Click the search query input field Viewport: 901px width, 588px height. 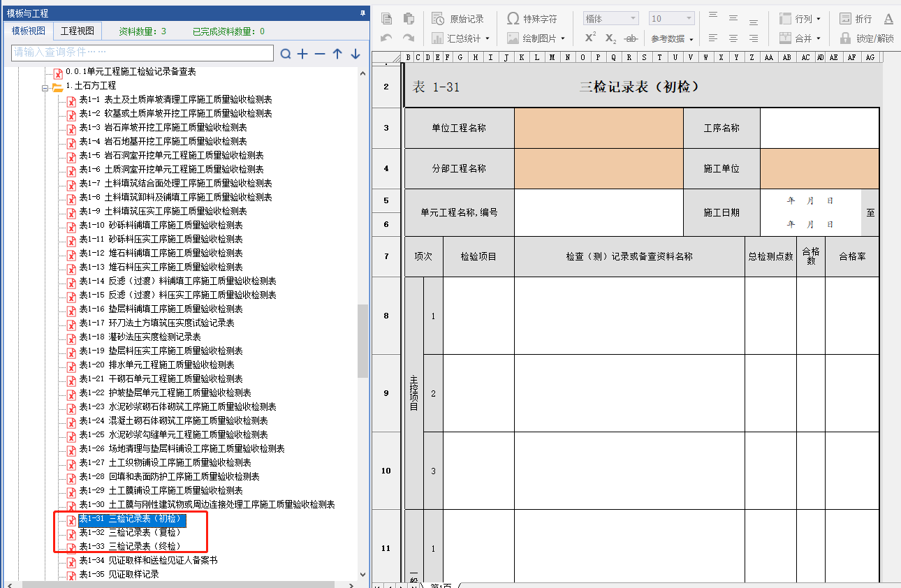142,52
